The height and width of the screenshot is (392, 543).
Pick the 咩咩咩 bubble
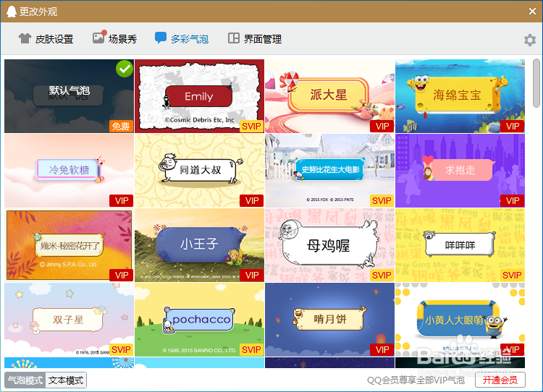pos(460,245)
